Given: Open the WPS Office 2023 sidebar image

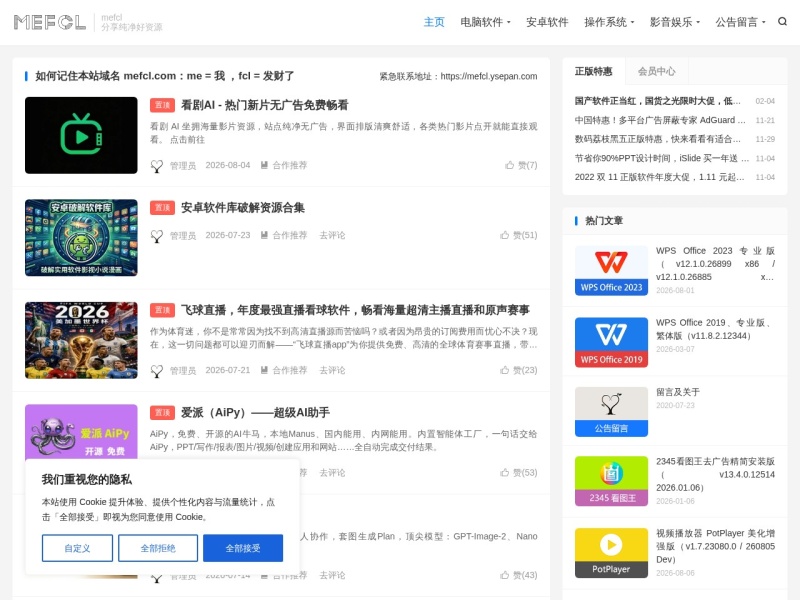Looking at the screenshot, I should (611, 270).
